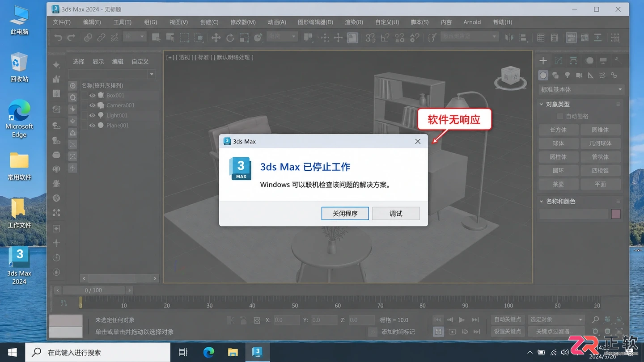The height and width of the screenshot is (362, 644).
Task: Open the scene explorer search dropdown arrow
Action: tap(152, 74)
